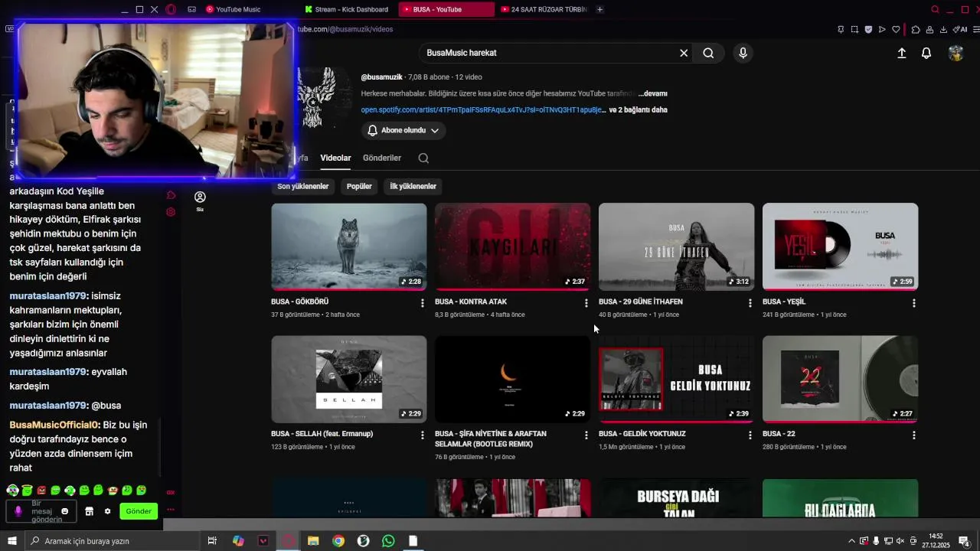Screen dimensions: 980x551
Task: Open the BUSA - GÖKBÖRÜ video thumbnail
Action: click(x=349, y=246)
